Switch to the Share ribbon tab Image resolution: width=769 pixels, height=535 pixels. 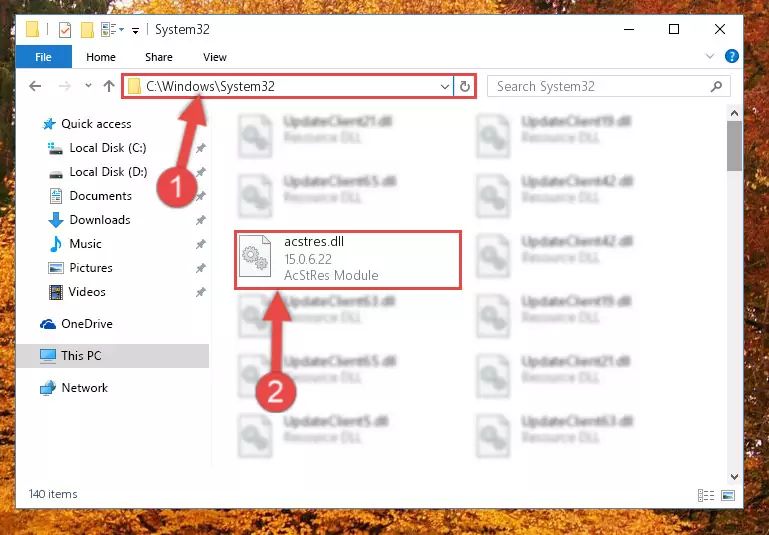point(158,57)
